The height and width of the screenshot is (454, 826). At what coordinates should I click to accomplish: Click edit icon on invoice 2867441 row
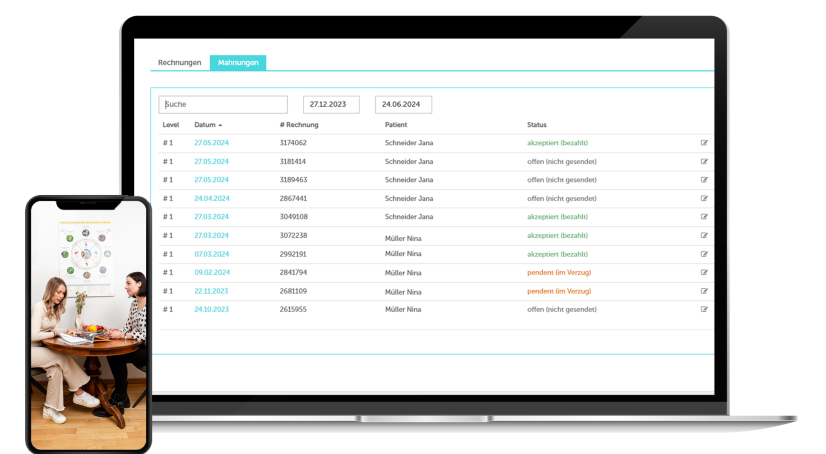pos(704,198)
